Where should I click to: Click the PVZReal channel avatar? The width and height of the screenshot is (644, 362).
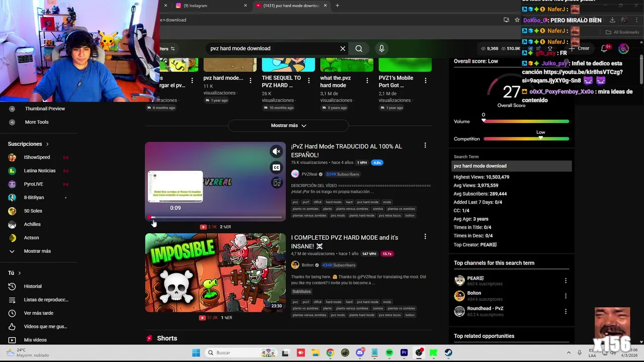tap(295, 174)
